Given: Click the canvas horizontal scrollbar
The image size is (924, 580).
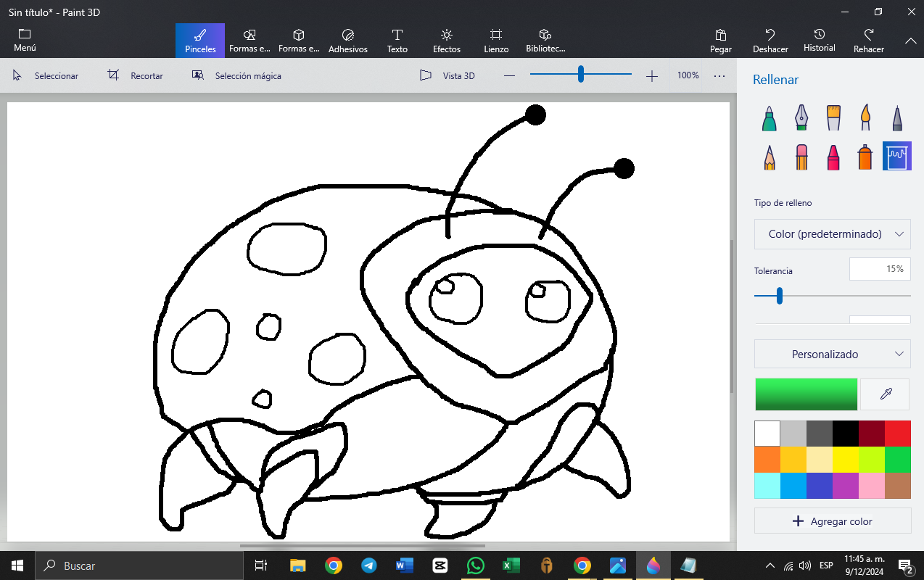Looking at the screenshot, I should click(362, 545).
